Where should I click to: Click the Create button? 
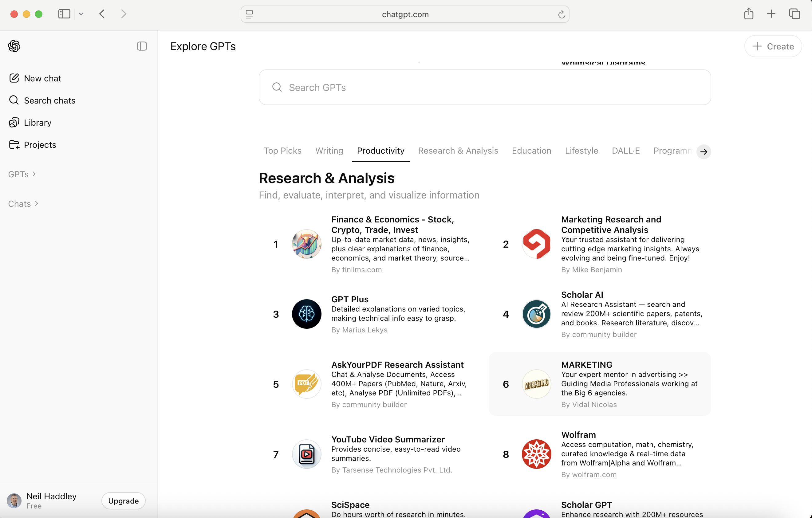point(773,46)
